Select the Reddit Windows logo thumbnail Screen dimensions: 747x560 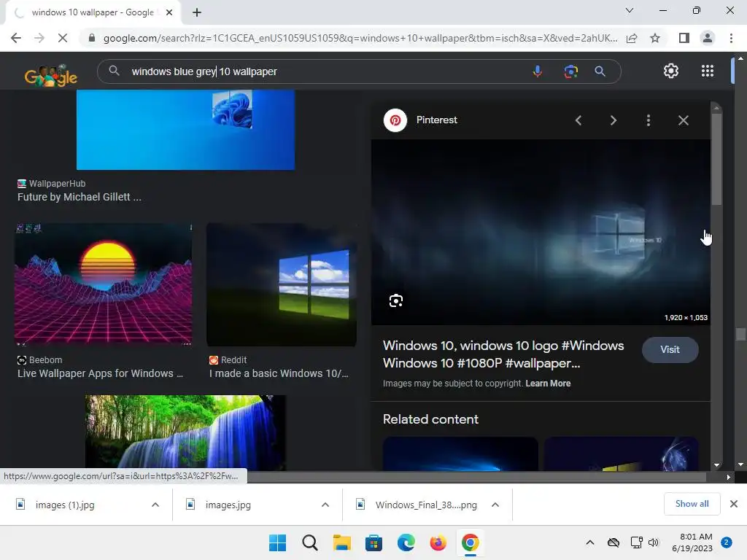point(281,284)
